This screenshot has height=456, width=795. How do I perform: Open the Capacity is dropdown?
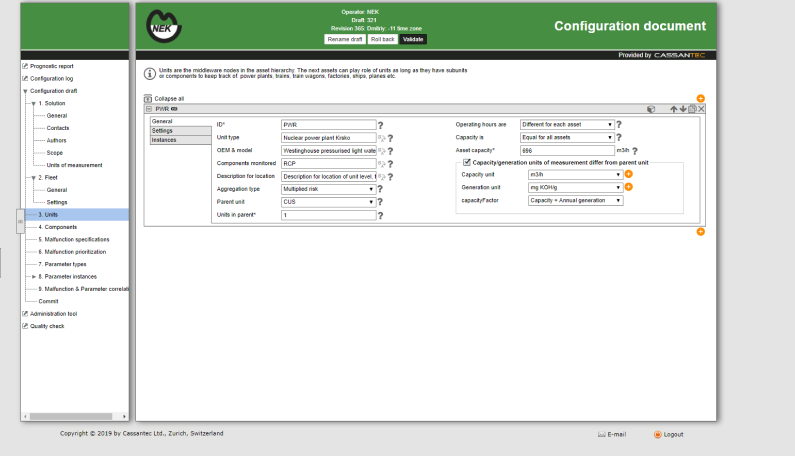pos(567,137)
